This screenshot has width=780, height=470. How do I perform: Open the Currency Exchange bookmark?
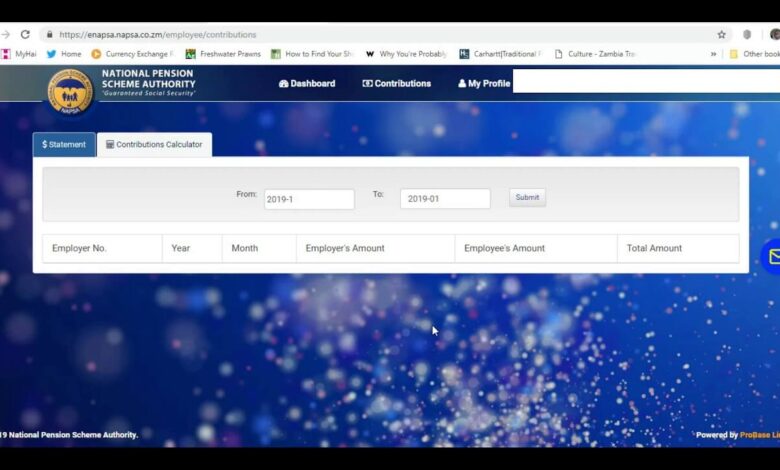[132, 54]
